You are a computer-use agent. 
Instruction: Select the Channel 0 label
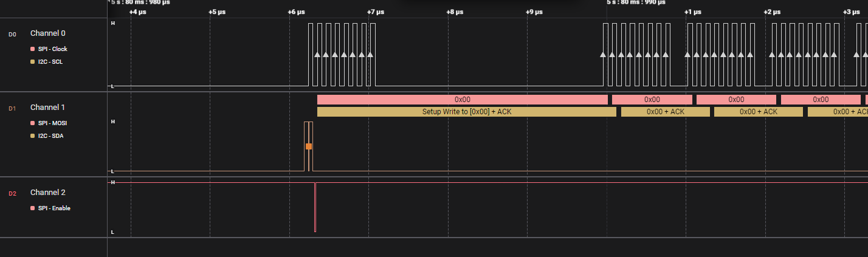[47, 33]
